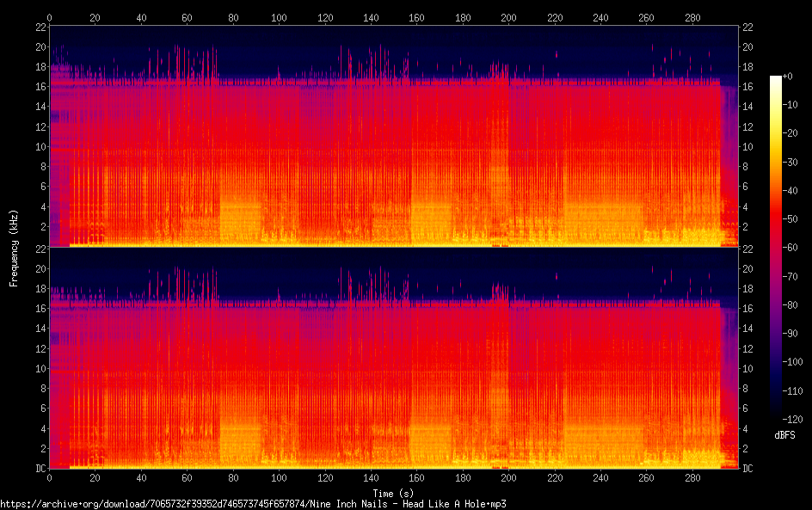Click the "140" tick on the bottom time axis
The height and width of the screenshot is (510, 812).
(371, 478)
